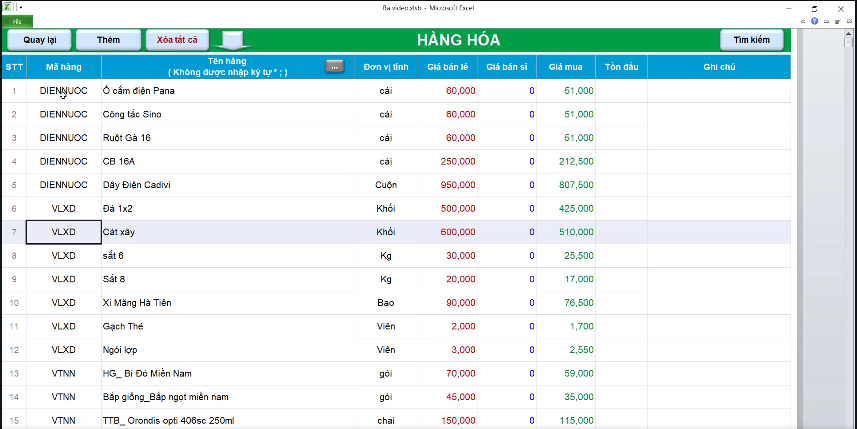Click the Quay lại button
The height and width of the screenshot is (429, 857).
[39, 40]
